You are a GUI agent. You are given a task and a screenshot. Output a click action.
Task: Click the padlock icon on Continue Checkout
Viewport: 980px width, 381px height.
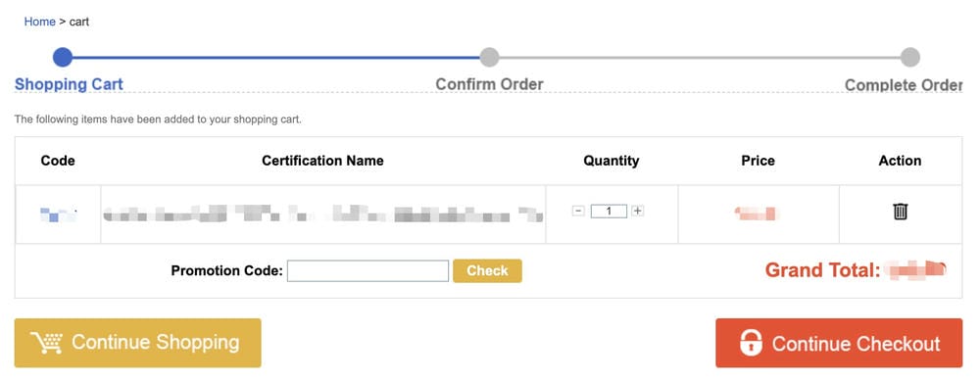pyautogui.click(x=751, y=343)
